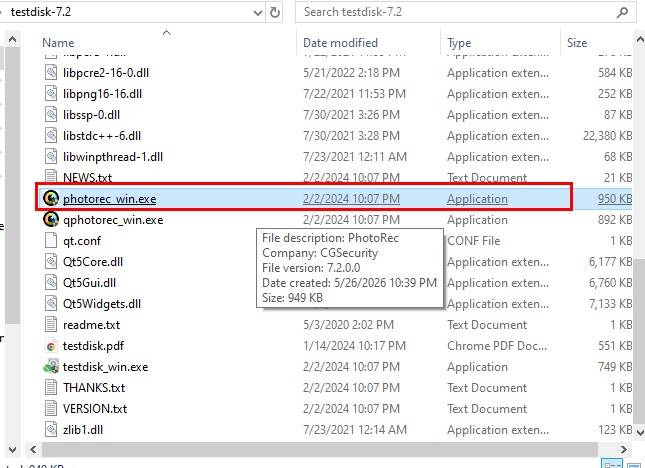
Task: Select the Qt5Widgets.dll file name
Action: click(102, 304)
